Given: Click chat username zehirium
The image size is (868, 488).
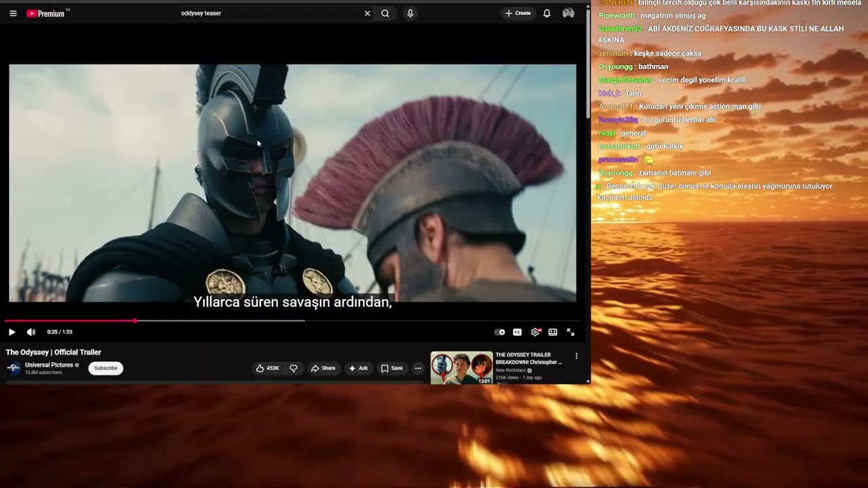Looking at the screenshot, I should [613, 54].
